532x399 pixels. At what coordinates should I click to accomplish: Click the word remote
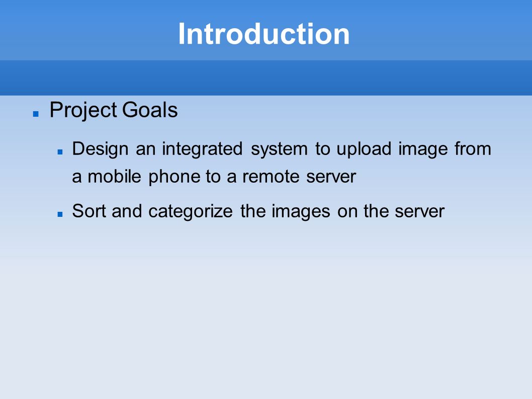point(271,177)
